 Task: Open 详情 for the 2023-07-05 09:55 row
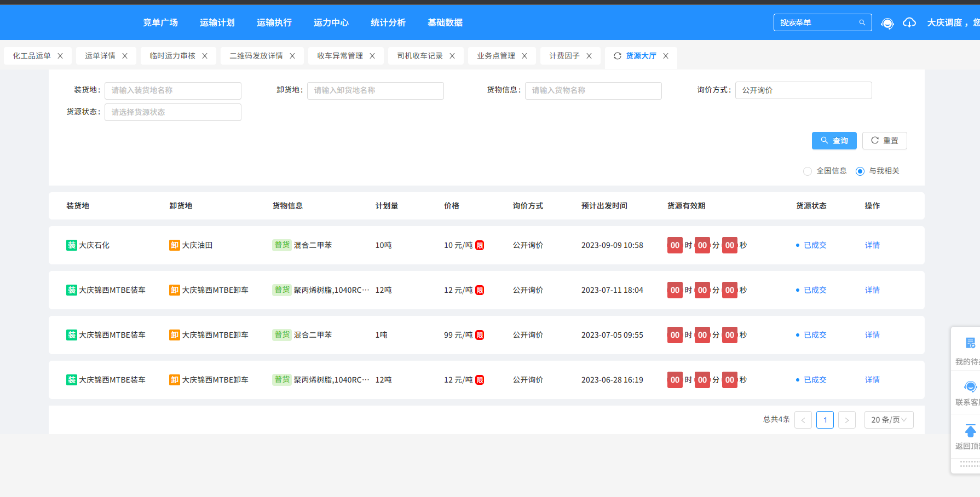872,335
